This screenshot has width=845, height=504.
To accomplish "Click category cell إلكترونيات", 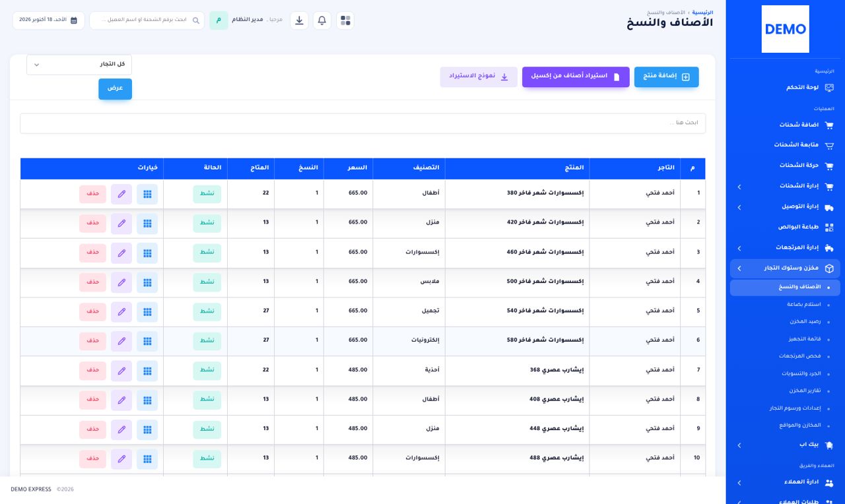I will 409,340.
